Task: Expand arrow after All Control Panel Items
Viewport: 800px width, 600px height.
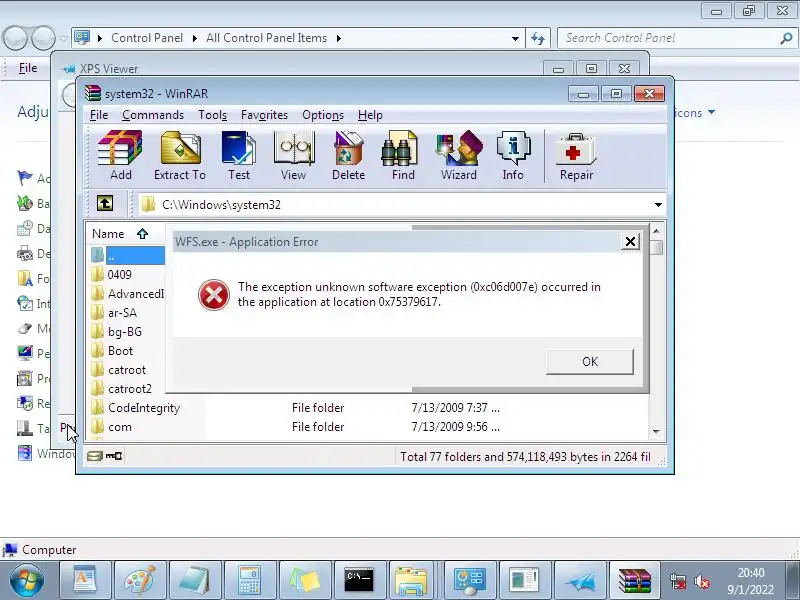Action: coord(339,38)
